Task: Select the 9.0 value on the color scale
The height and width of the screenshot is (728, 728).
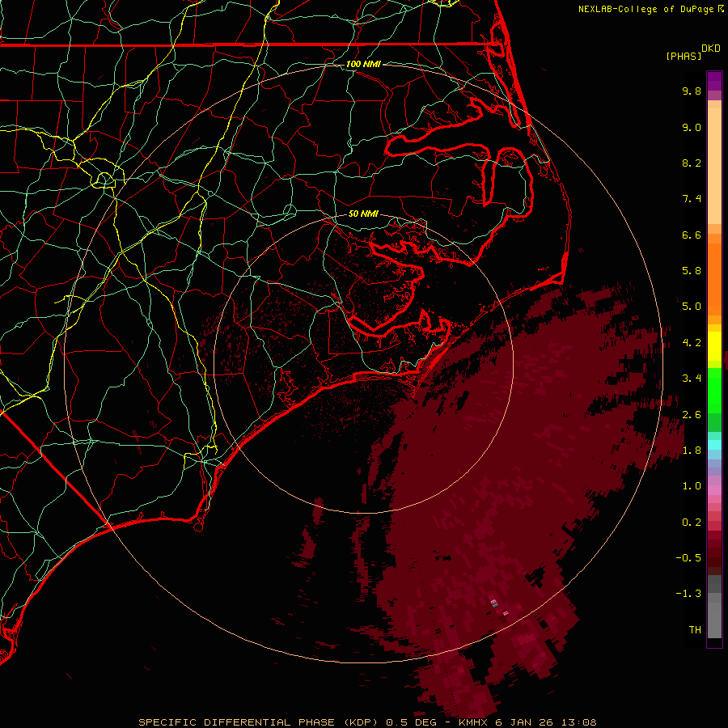Action: tap(692, 127)
